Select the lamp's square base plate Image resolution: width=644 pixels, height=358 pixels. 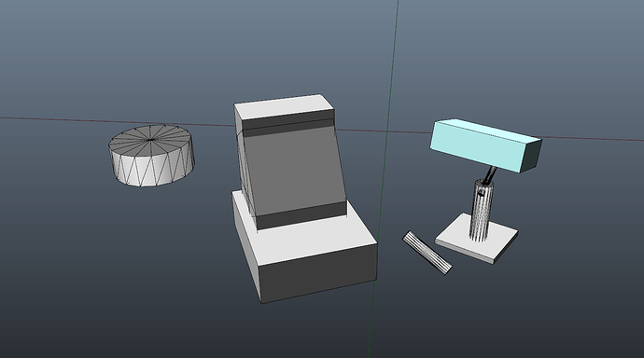click(476, 238)
